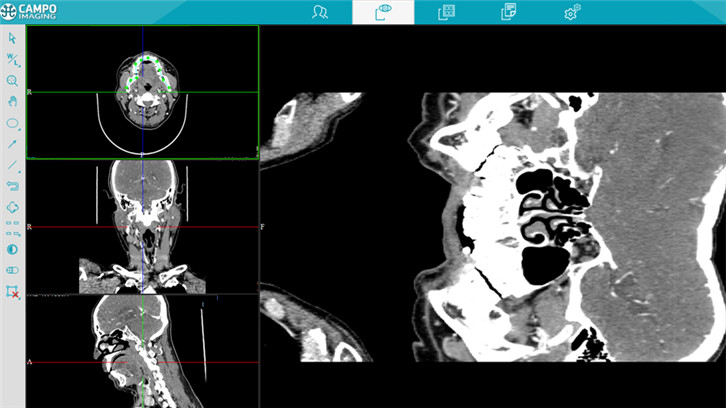Open the report documents tab
Image resolution: width=726 pixels, height=408 pixels.
point(509,12)
